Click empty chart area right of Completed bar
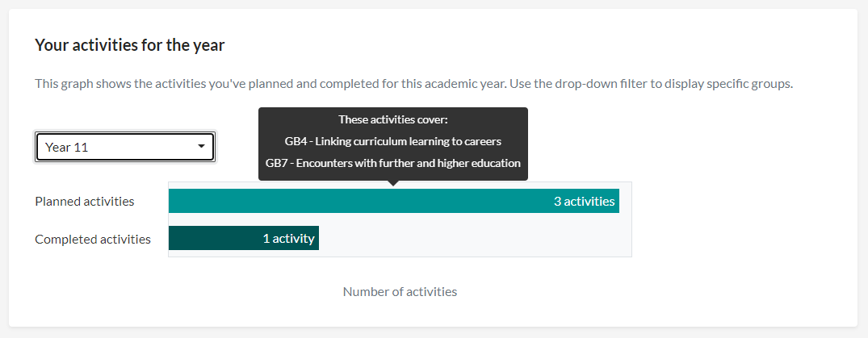The image size is (868, 338). coord(475,239)
